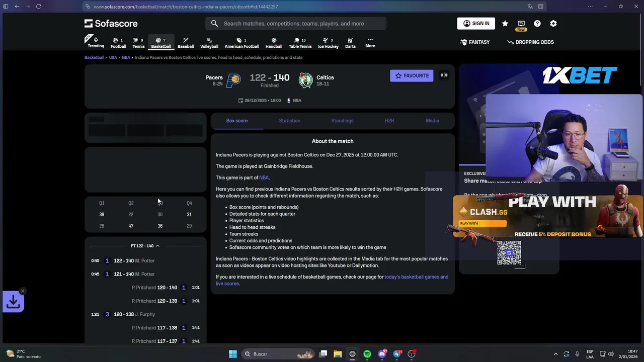Screen dimensions: 644x362
Task: Add match to favourites with FAVOURITE button
Action: [412, 75]
